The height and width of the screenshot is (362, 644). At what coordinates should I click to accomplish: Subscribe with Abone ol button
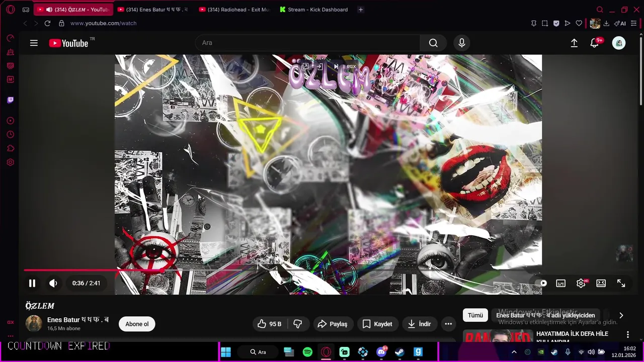coord(137,324)
